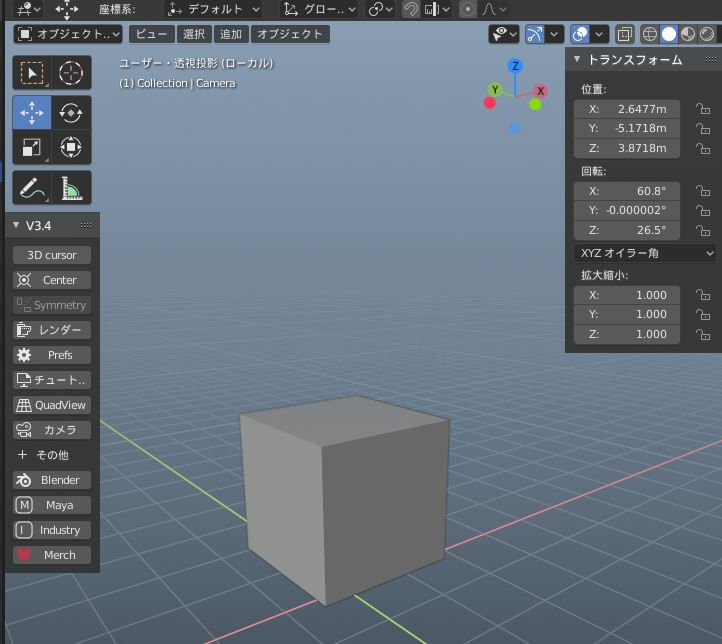
Task: Open the proportional falloff dropdown
Action: pos(494,9)
